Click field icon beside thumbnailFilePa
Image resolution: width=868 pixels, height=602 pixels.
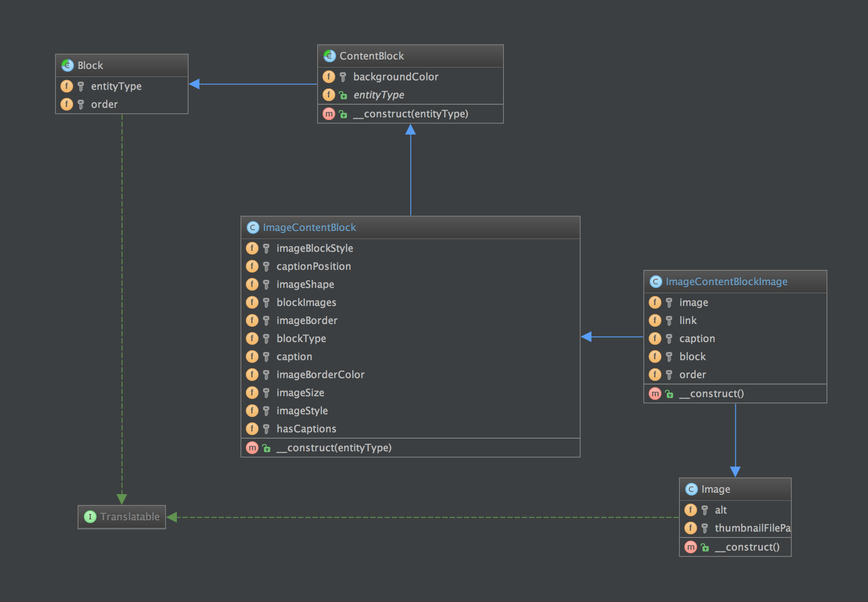click(x=691, y=528)
